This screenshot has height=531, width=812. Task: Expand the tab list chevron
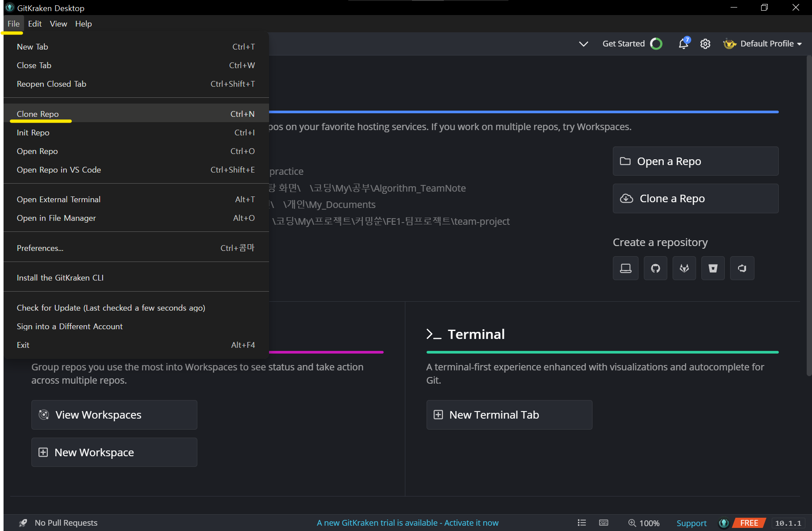pos(584,44)
